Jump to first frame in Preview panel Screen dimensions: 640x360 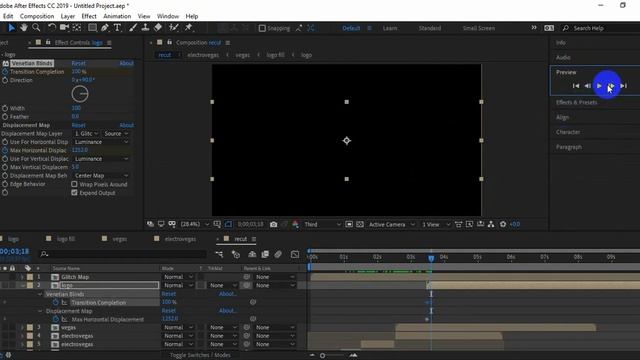pos(576,86)
